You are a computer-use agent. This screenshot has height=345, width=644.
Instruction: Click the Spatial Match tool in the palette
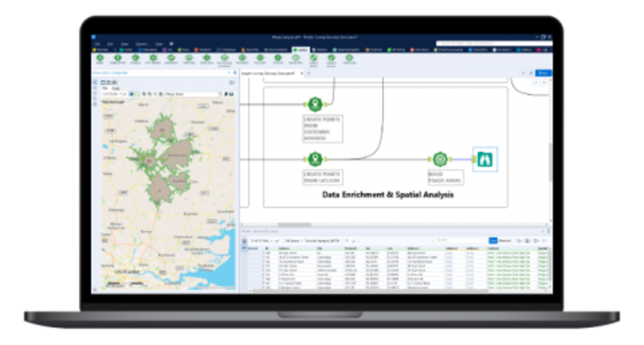click(314, 57)
